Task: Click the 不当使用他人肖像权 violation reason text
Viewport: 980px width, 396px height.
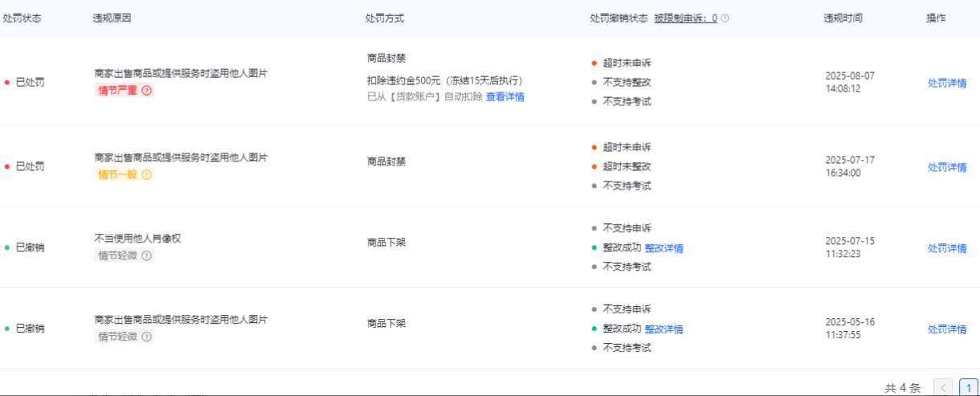Action: [x=137, y=239]
